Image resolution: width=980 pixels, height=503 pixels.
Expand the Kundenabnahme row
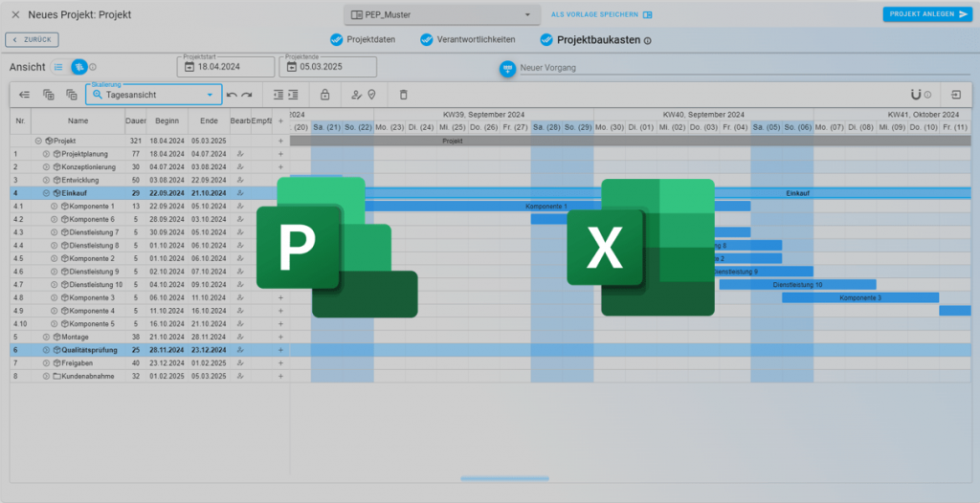(x=46, y=376)
